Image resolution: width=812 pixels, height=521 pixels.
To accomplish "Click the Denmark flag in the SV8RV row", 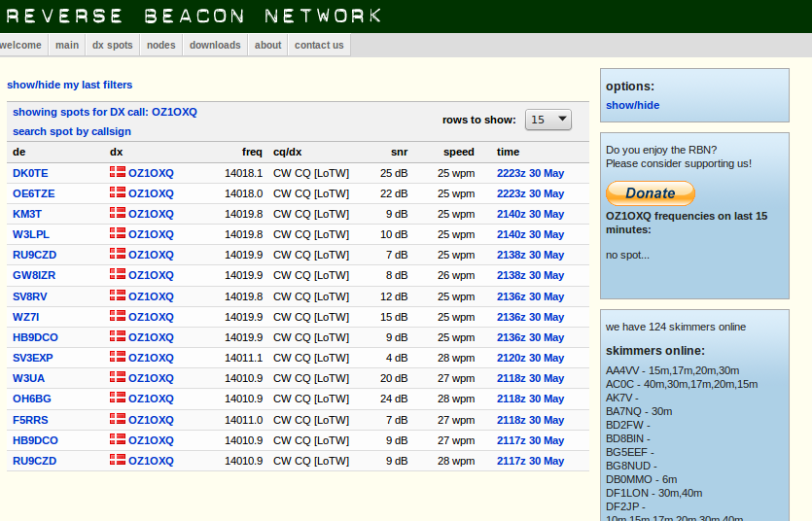I will (x=118, y=295).
